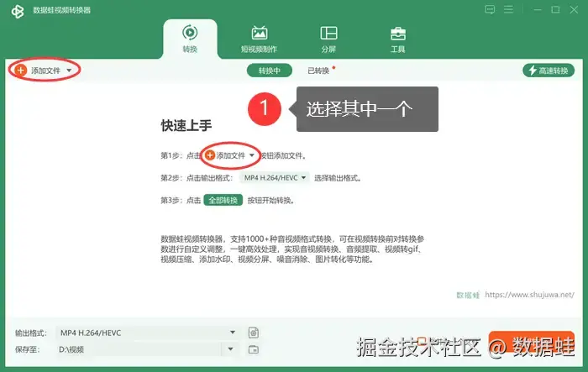The image size is (588, 372).
Task: Open the output folder icon beside 保存至
Action: (x=254, y=349)
